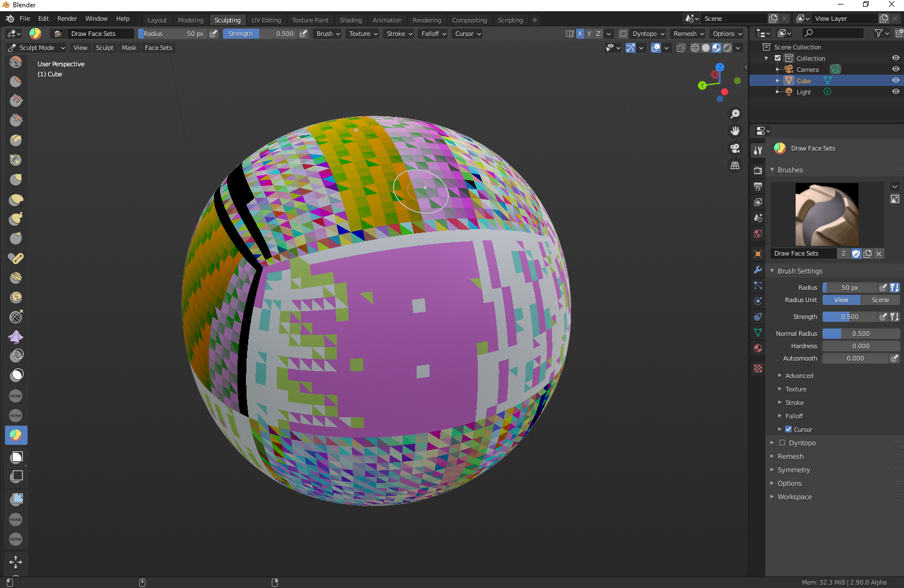Switch perspective/orthographic with grid icon
904x588 pixels.
point(735,166)
